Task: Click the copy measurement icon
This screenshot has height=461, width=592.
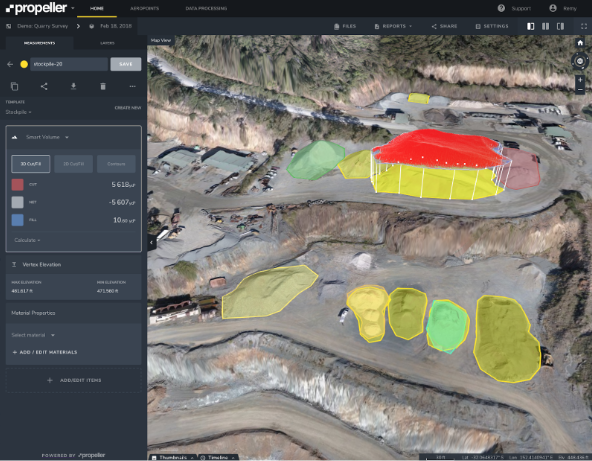Action: pos(14,86)
